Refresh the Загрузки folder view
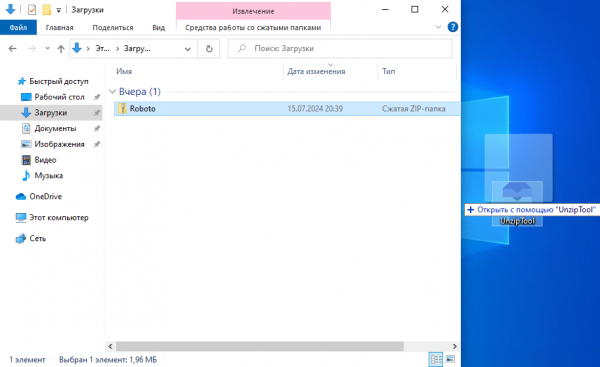The width and height of the screenshot is (600, 367). click(x=209, y=49)
